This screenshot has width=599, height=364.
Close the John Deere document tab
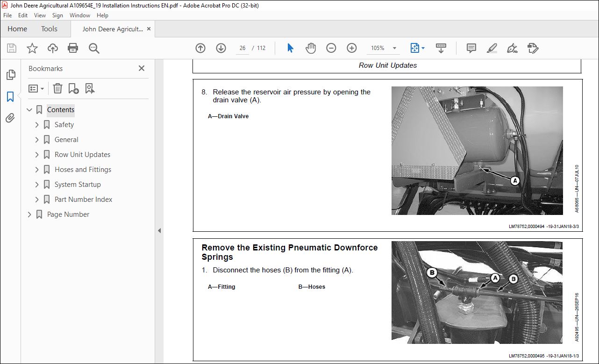[x=149, y=29]
